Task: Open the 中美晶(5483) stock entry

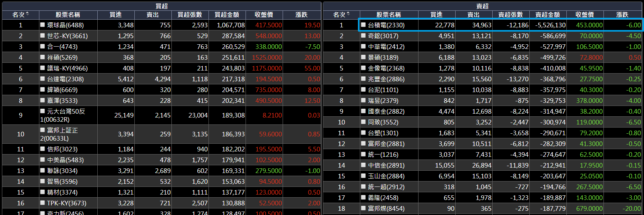Action: tap(65, 160)
